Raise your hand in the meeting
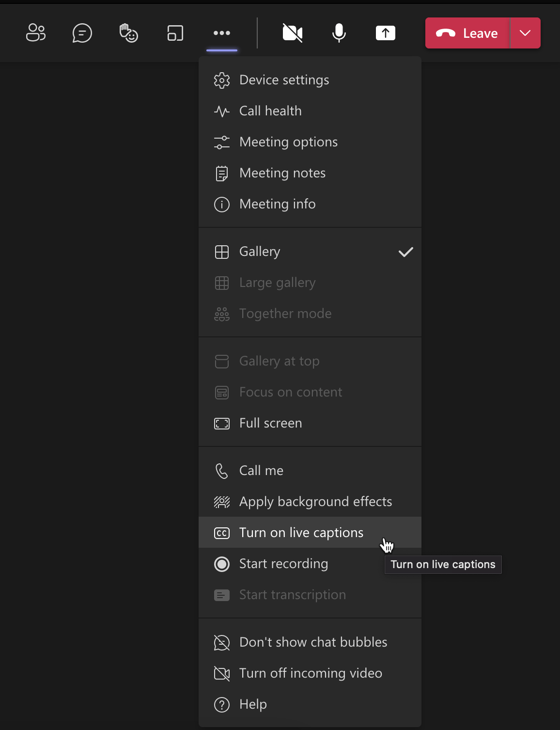560x730 pixels. point(128,33)
